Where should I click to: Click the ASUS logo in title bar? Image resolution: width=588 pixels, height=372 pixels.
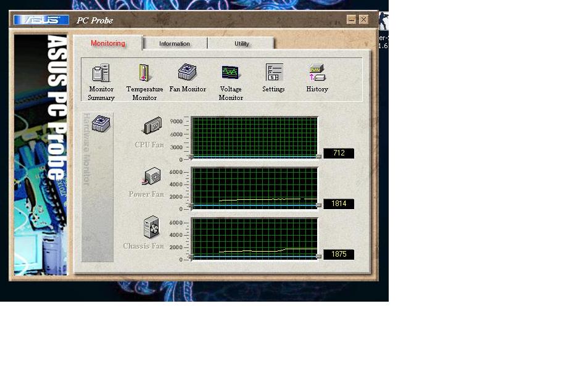pyautogui.click(x=41, y=20)
